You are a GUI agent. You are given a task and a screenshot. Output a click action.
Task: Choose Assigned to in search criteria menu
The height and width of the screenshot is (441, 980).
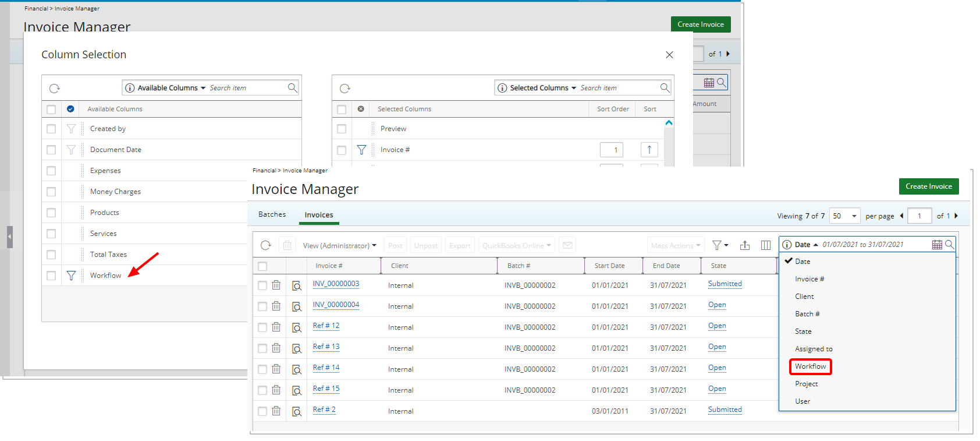[x=814, y=349]
